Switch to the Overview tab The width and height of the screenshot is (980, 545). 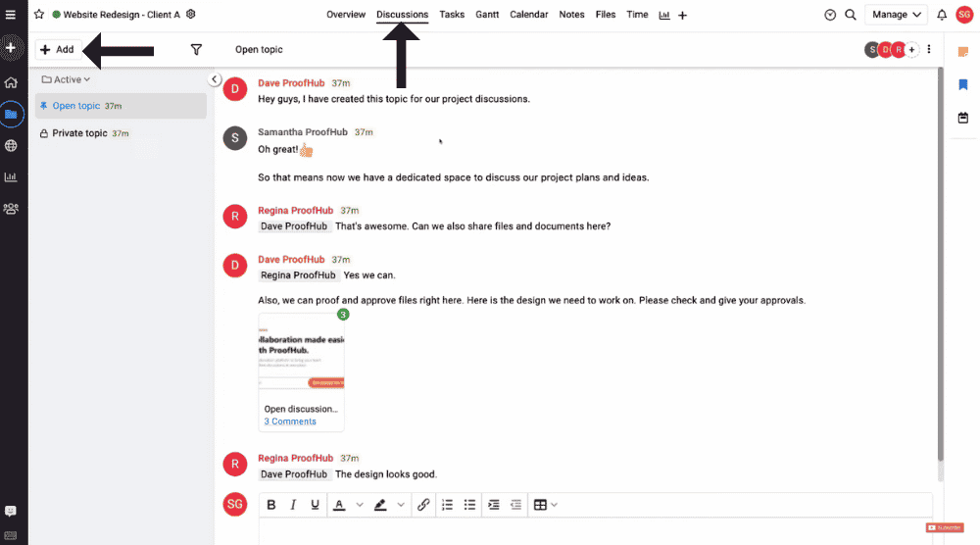[x=346, y=15]
